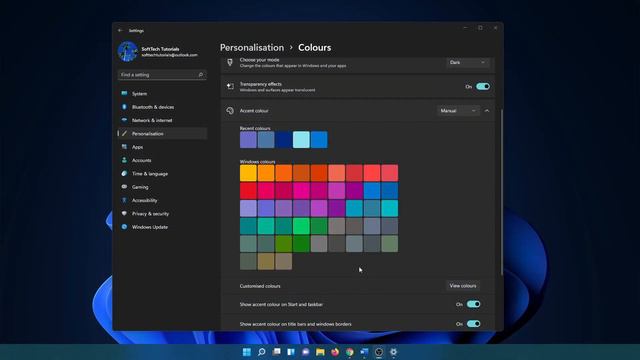Click the Settings gear in the taskbar
This screenshot has width=640, height=360.
click(393, 352)
